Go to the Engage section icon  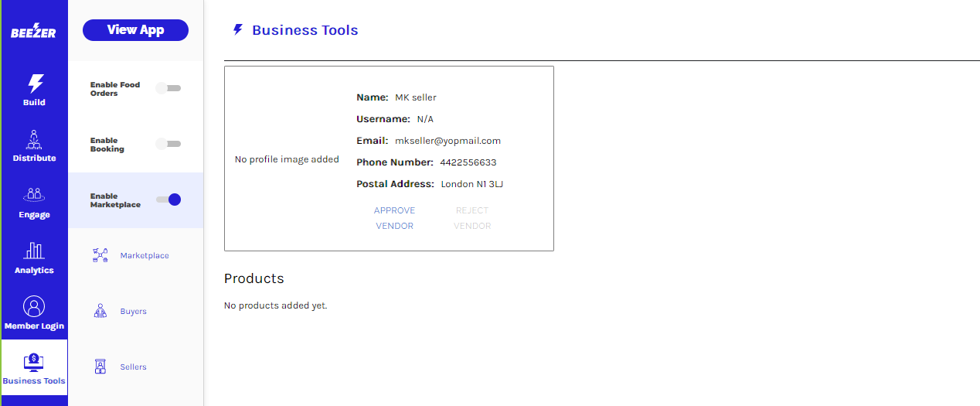[34, 195]
